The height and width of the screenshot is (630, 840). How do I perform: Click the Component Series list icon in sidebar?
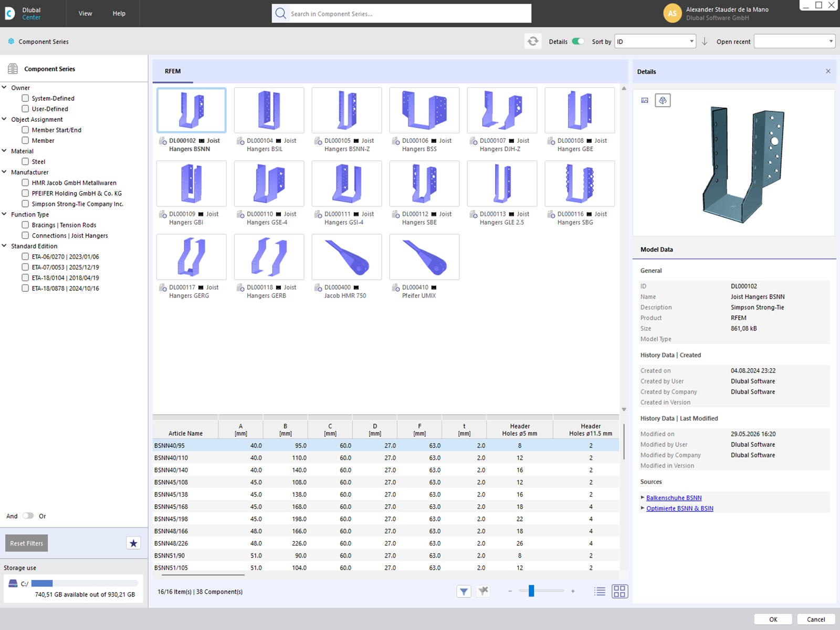[13, 69]
